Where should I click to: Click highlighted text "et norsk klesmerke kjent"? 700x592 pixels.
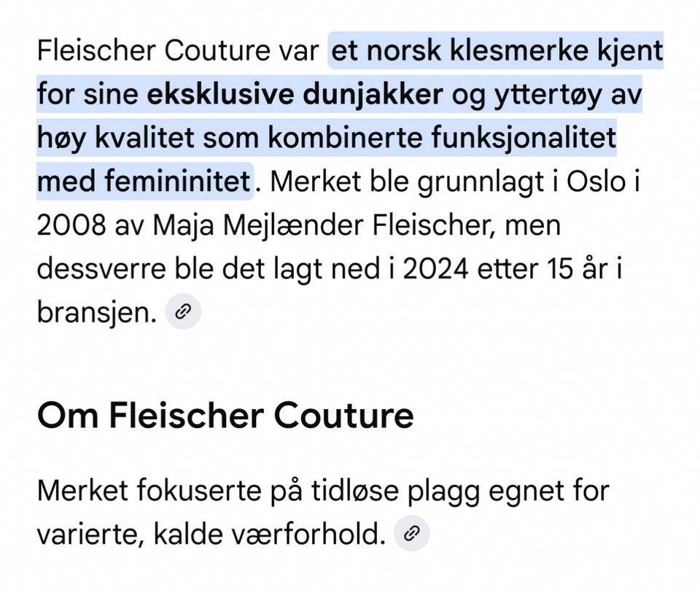click(497, 50)
